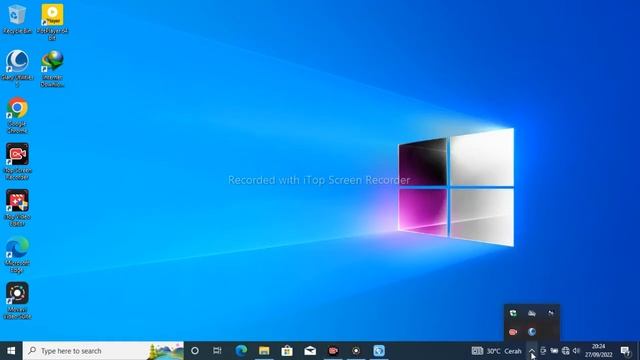Select the Google Chrome desktop shortcut
This screenshot has height=360, width=640.
(17, 115)
